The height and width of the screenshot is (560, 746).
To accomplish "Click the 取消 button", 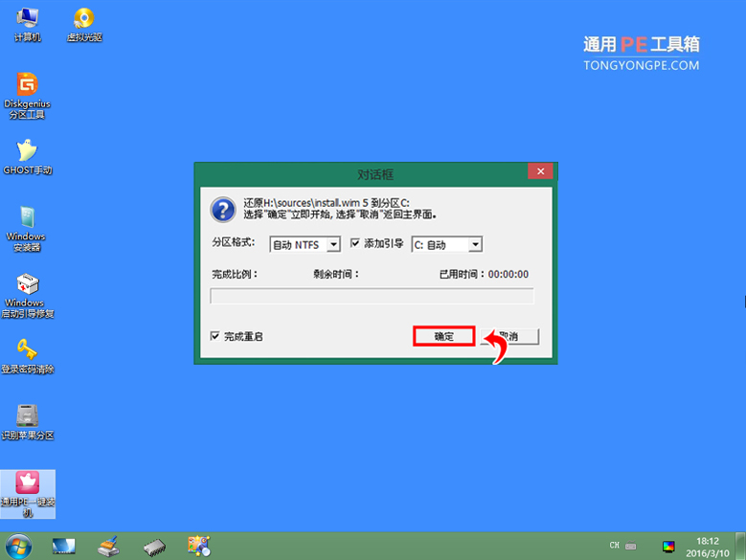I will tap(509, 336).
